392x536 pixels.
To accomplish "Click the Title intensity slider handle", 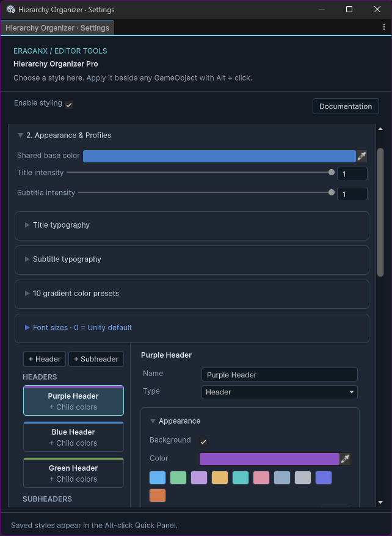I will tap(331, 172).
